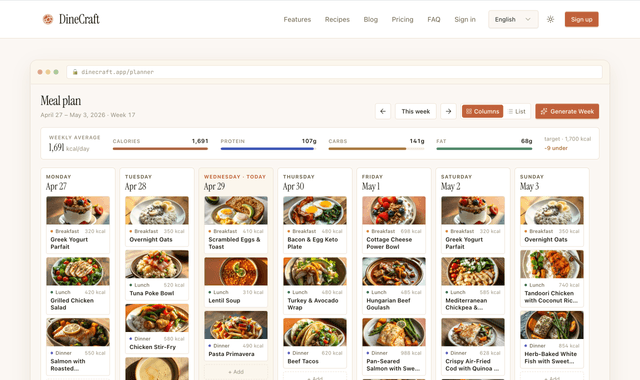Click the Protein progress bar
640x380 pixels.
[269, 149]
